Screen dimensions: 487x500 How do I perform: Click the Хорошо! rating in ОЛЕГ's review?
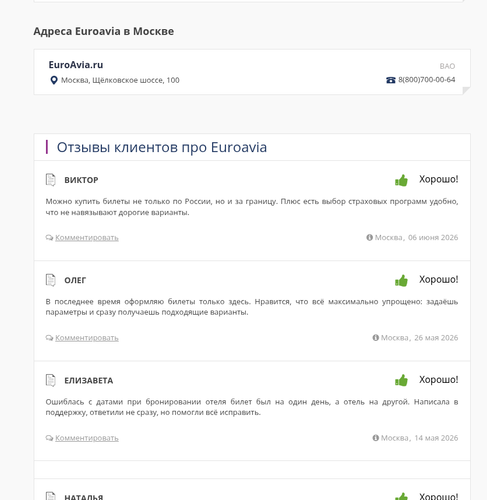tap(439, 280)
